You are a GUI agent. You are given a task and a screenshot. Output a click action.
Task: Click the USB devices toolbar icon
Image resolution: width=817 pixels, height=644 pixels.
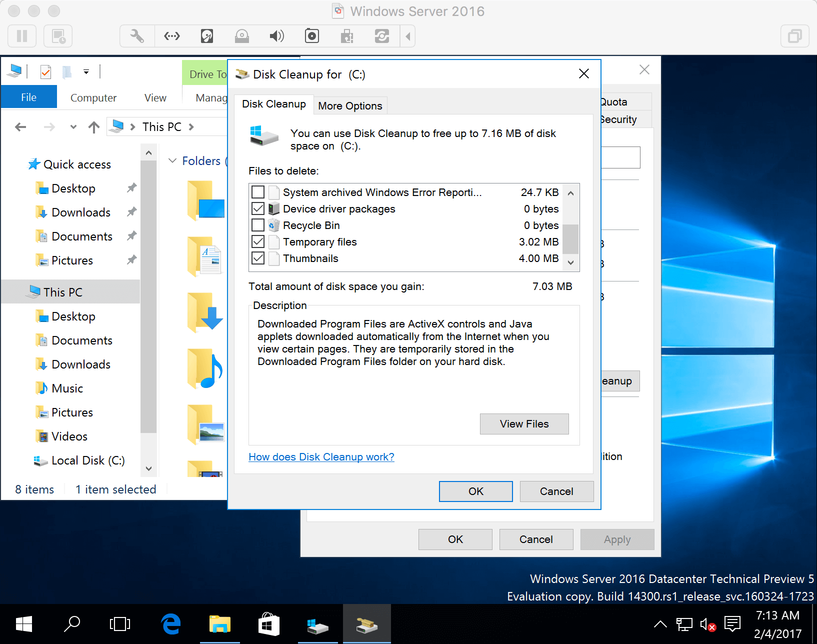pyautogui.click(x=347, y=36)
